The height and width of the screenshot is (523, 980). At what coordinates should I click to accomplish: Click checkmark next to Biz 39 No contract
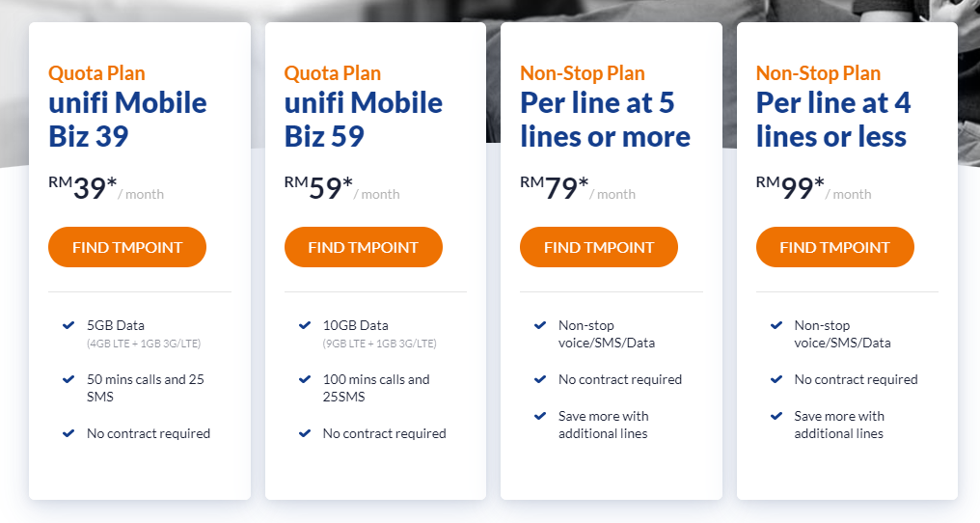[68, 433]
